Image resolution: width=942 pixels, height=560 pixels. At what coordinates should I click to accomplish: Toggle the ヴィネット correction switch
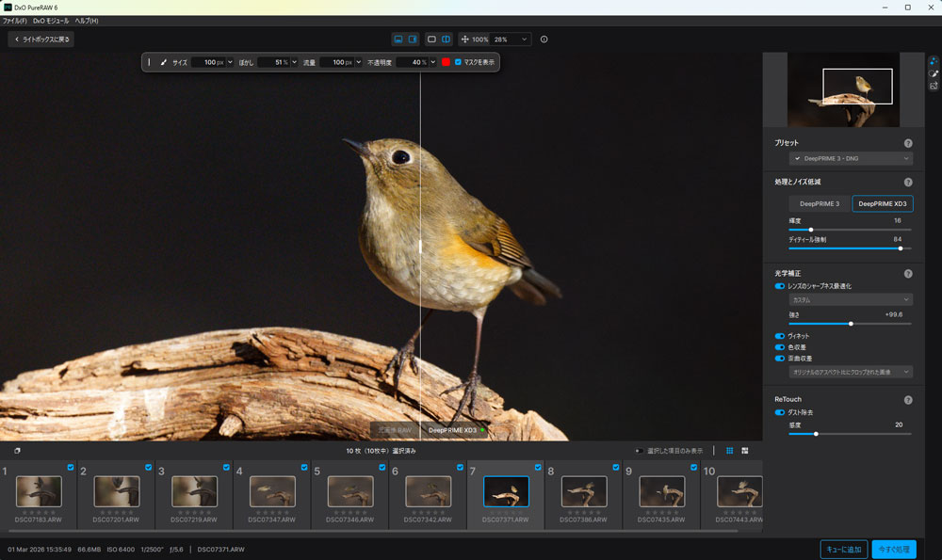coord(780,336)
